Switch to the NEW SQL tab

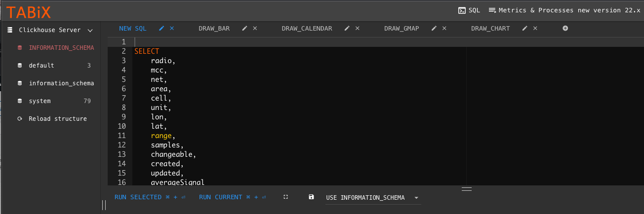(133, 29)
